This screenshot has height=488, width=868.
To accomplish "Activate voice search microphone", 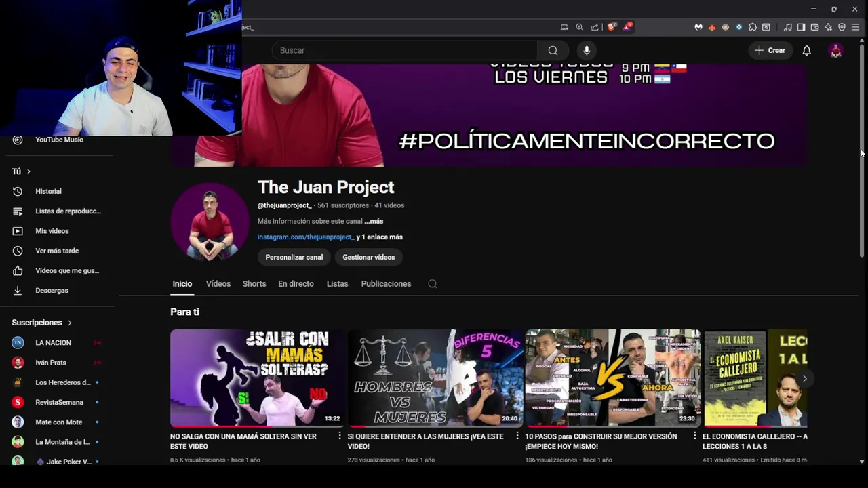I will coord(587,50).
